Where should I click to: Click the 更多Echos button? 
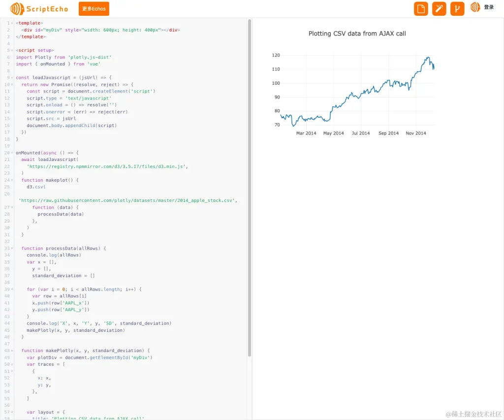coord(94,8)
